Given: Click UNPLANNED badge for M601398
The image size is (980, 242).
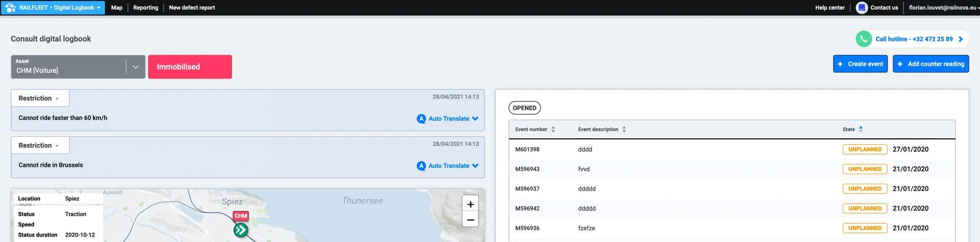Looking at the screenshot, I should tap(865, 150).
